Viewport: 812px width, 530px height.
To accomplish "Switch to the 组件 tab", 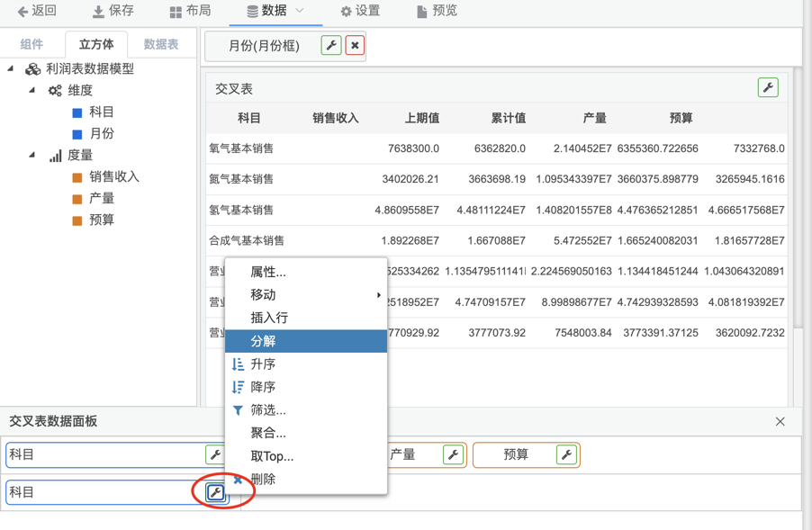I will point(32,44).
